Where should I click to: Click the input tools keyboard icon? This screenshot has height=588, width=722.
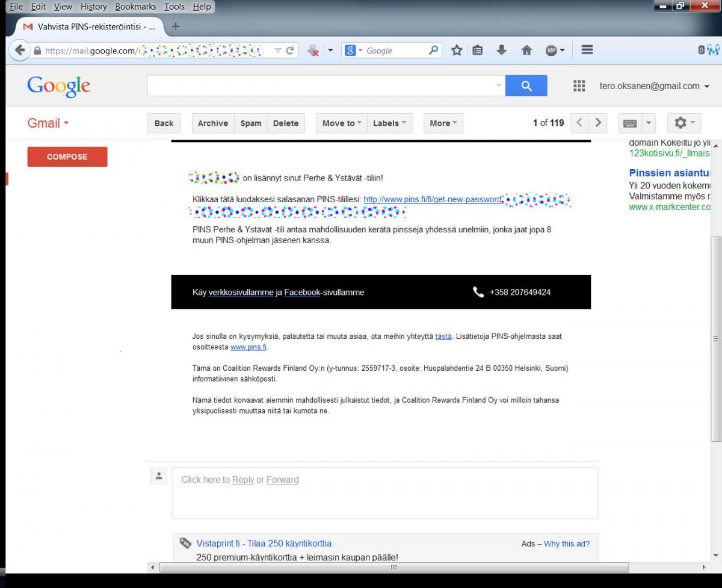pos(630,123)
